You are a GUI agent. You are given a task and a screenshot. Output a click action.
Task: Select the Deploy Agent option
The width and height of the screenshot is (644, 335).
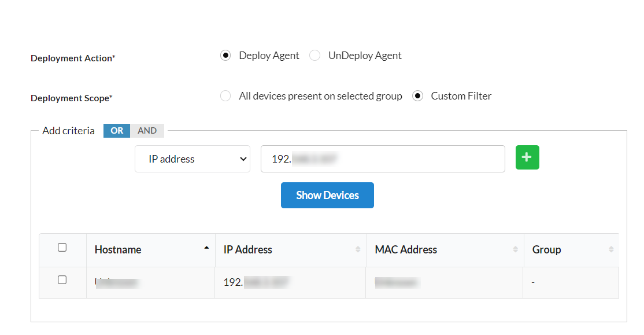(225, 55)
